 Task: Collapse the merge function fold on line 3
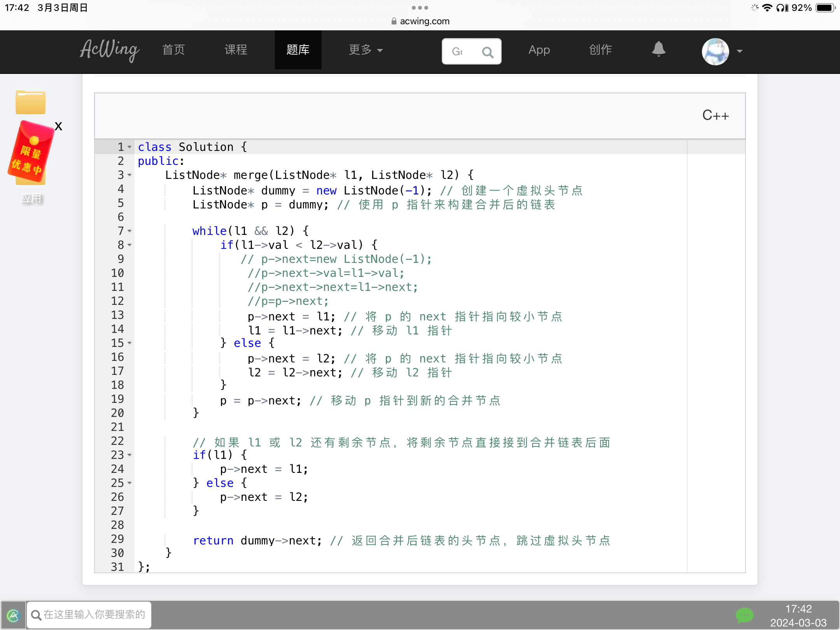click(129, 175)
